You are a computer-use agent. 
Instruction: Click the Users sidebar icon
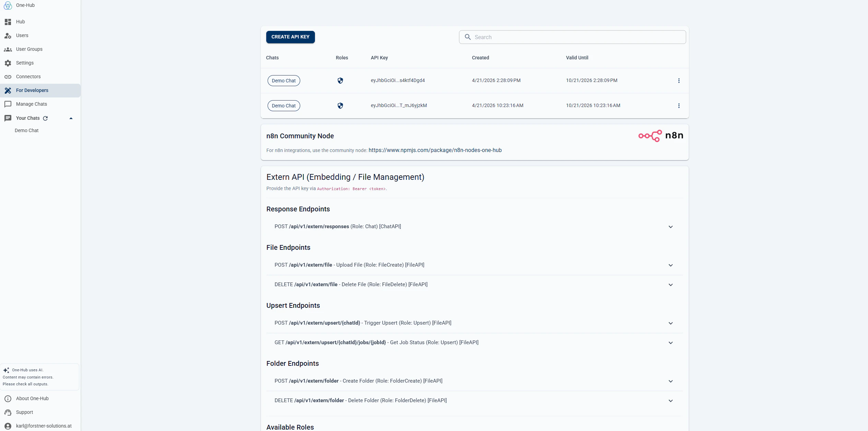coord(8,36)
